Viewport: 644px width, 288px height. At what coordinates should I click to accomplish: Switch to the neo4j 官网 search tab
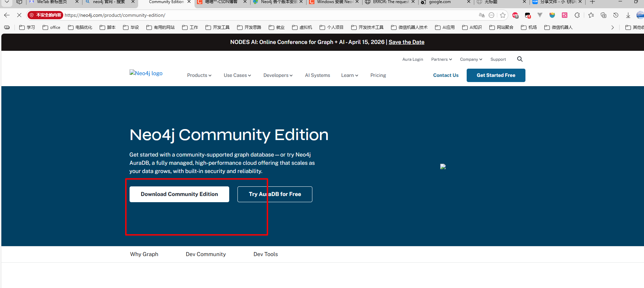coord(108,2)
